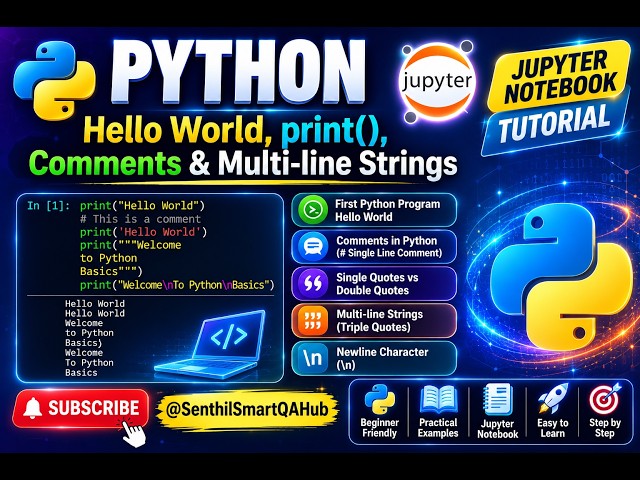Click code line print("""Welcome

131,245
